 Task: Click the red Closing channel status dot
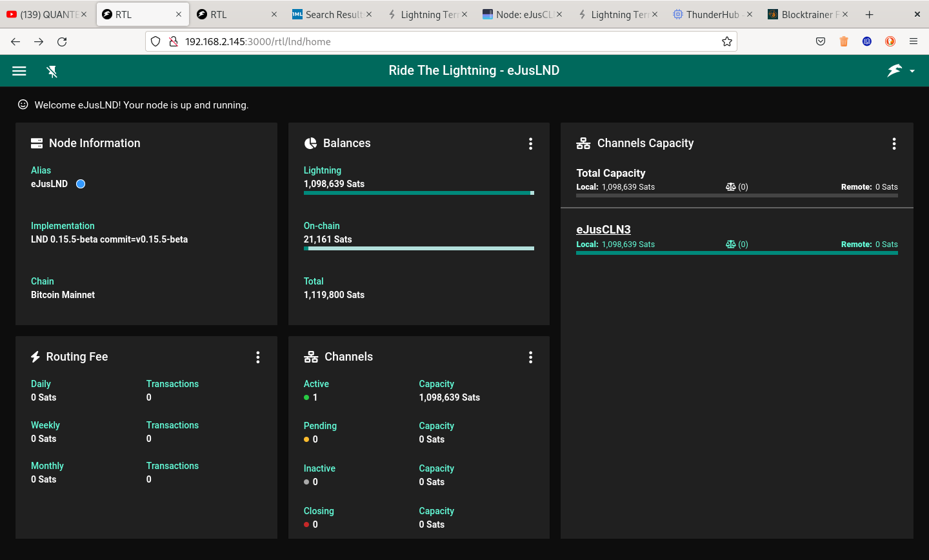[306, 525]
